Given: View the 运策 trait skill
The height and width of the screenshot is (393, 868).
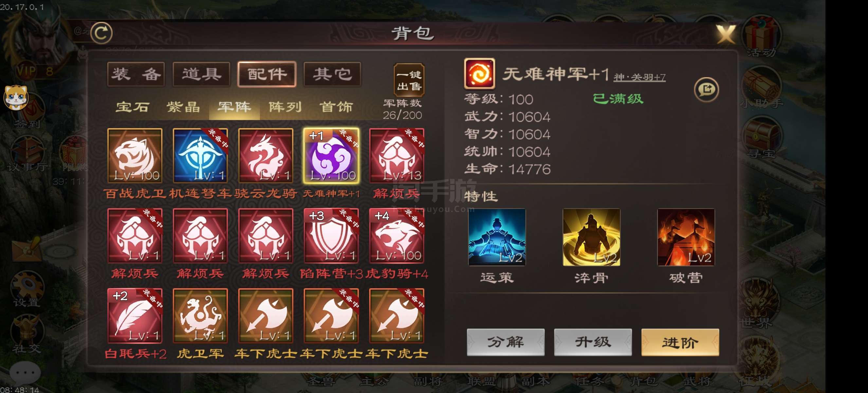Looking at the screenshot, I should (x=497, y=237).
